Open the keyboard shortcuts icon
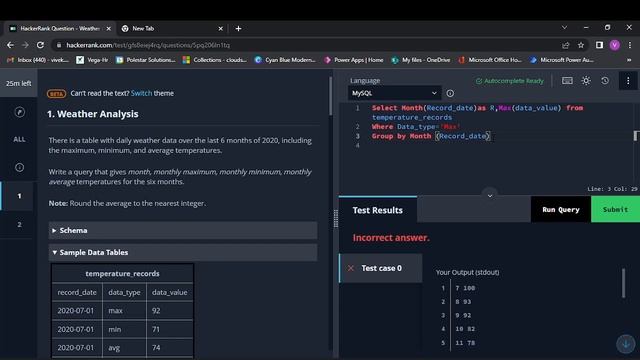The height and width of the screenshot is (360, 640). coord(567,81)
